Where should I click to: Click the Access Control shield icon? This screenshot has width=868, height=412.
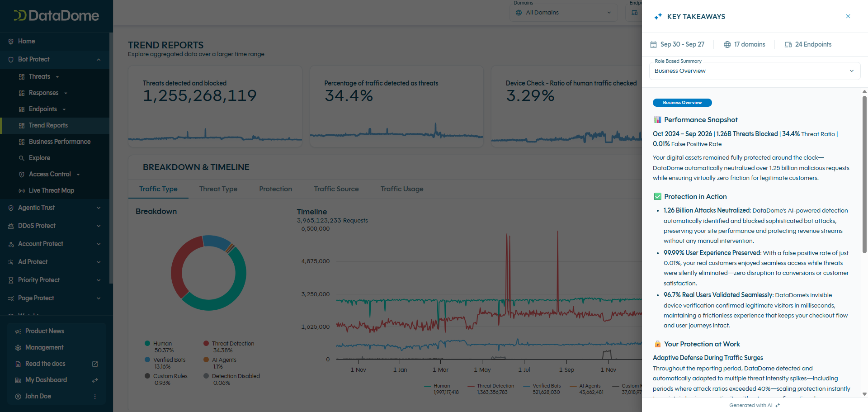pos(22,175)
